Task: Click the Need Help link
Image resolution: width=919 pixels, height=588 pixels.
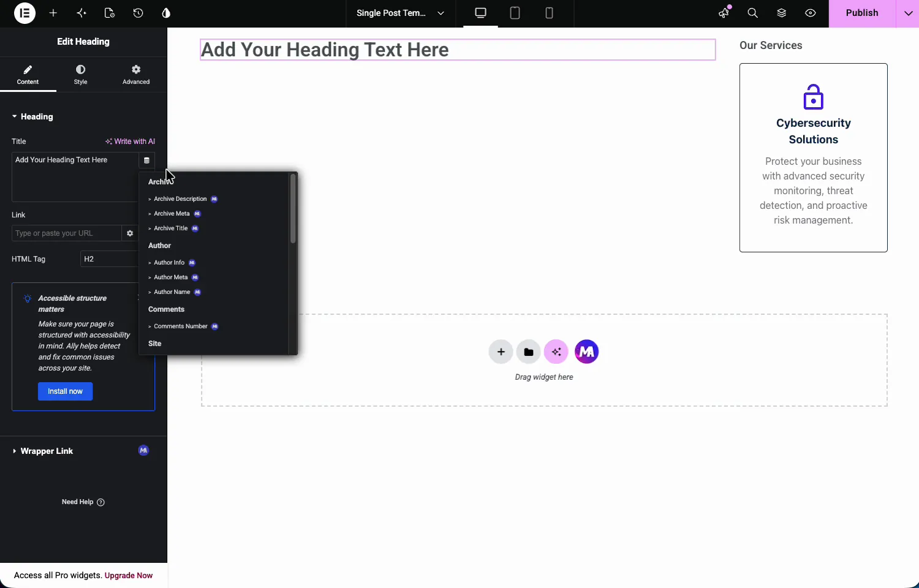Action: pyautogui.click(x=83, y=502)
